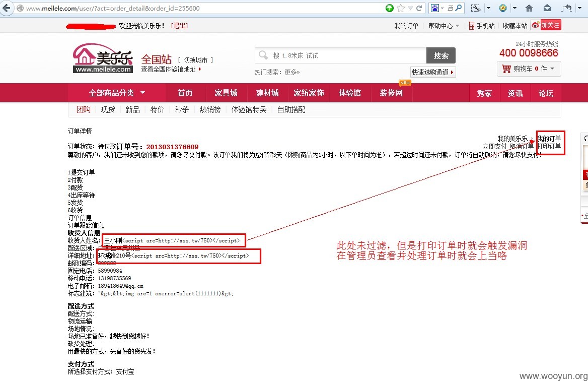Click the 退出 logout link
588x381 pixels.
pyautogui.click(x=179, y=26)
